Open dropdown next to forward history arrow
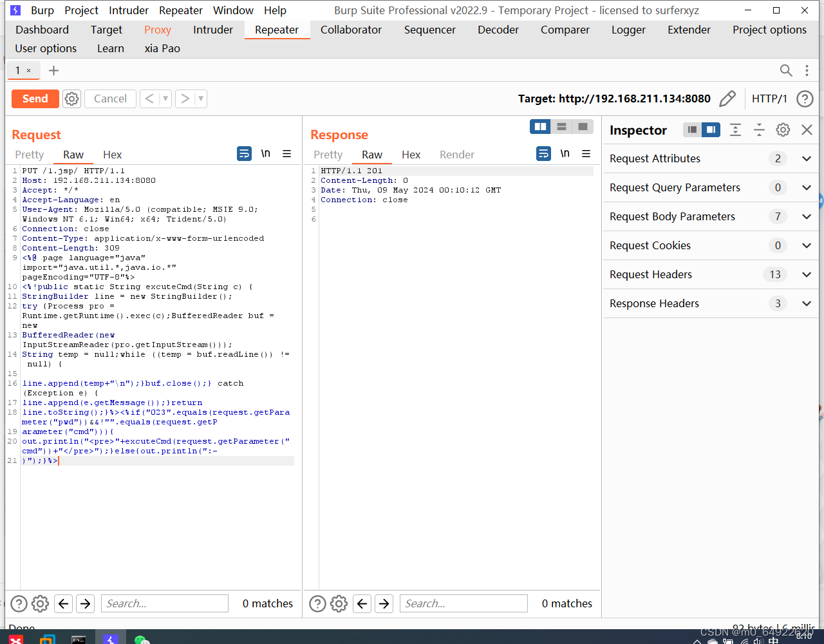Viewport: 824px width, 644px height. [x=200, y=99]
